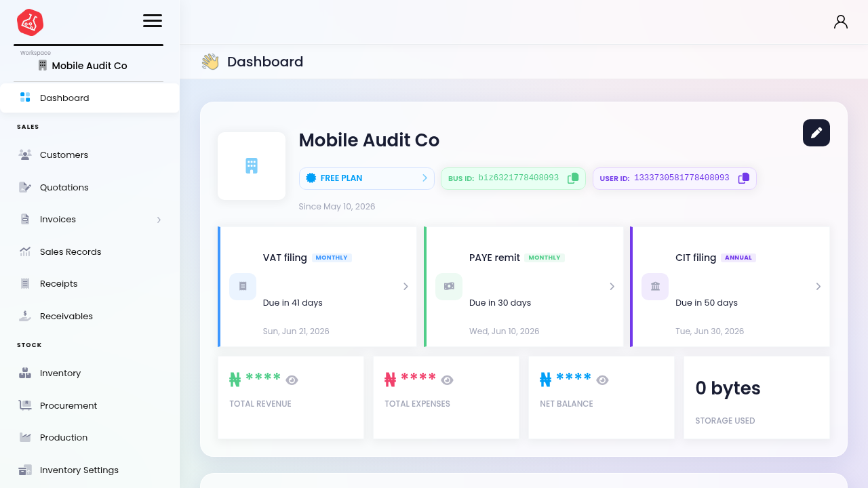Click the Quotations icon in sidebar
The image size is (868, 488).
pos(25,187)
